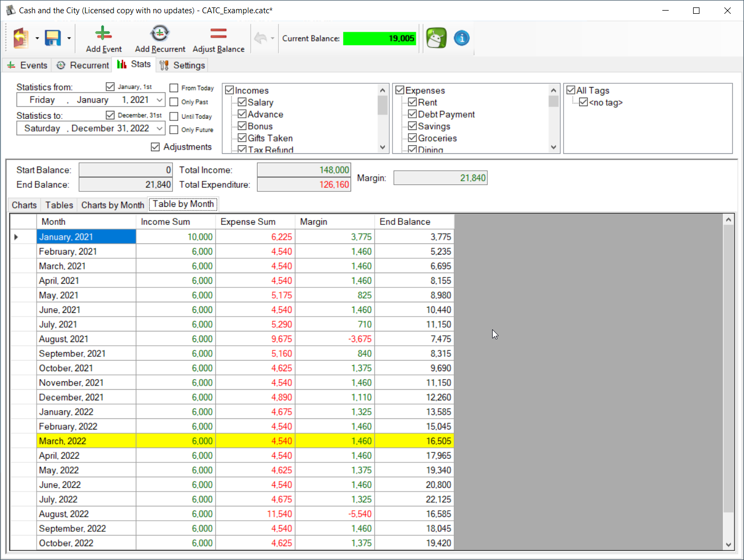
Task: Enable the Until Today checkbox
Action: [174, 116]
